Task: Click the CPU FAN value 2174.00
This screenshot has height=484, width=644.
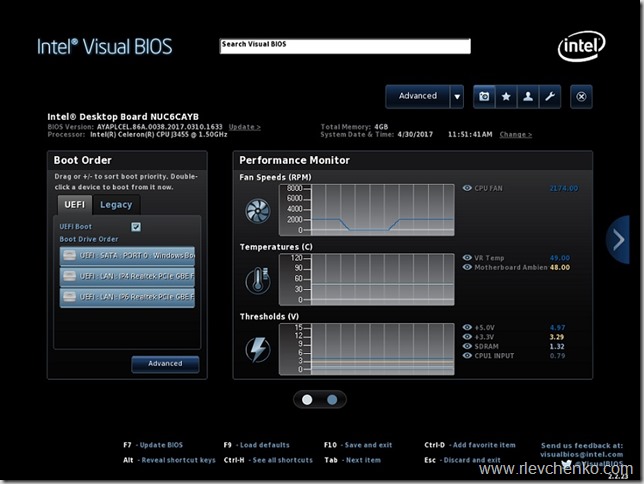Action: tap(564, 188)
